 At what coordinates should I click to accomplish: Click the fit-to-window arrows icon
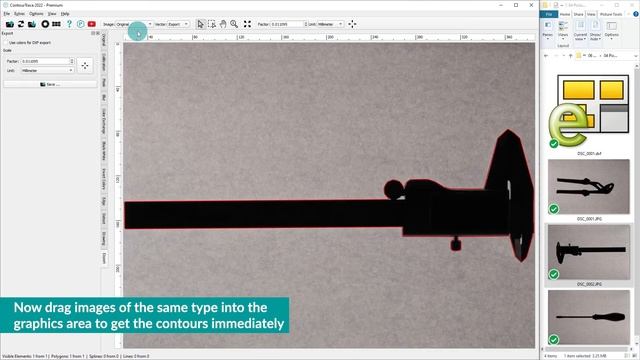[247, 24]
